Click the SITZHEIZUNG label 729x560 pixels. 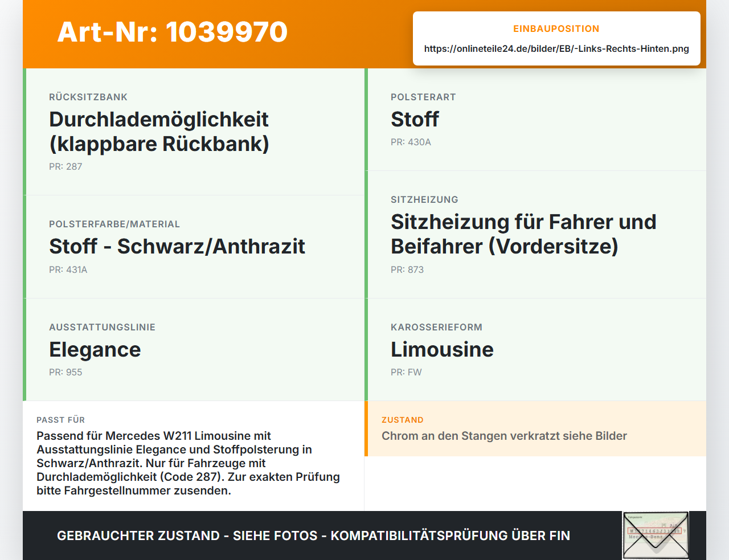click(x=424, y=199)
